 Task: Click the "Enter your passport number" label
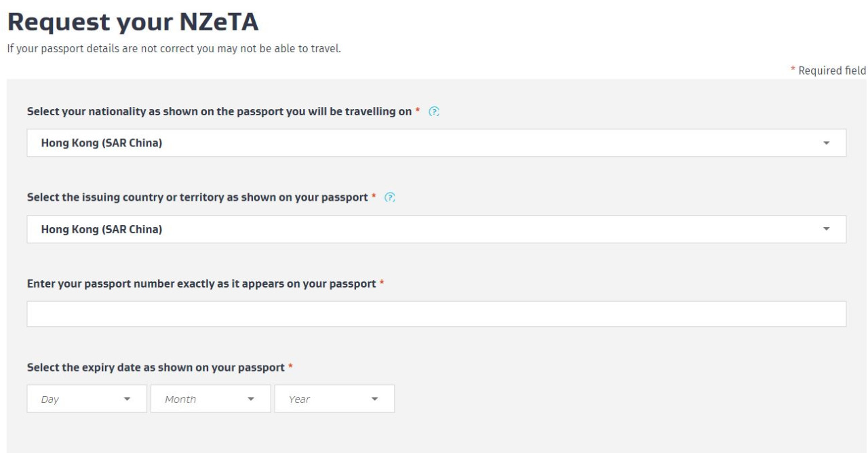[201, 284]
